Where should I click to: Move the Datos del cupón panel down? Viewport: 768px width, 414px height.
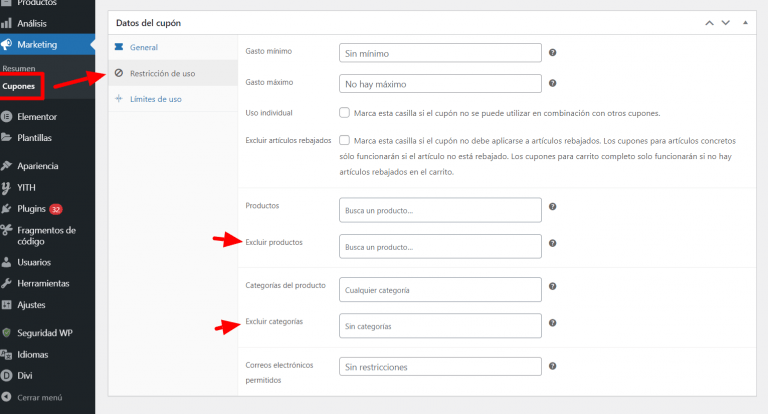pyautogui.click(x=725, y=23)
